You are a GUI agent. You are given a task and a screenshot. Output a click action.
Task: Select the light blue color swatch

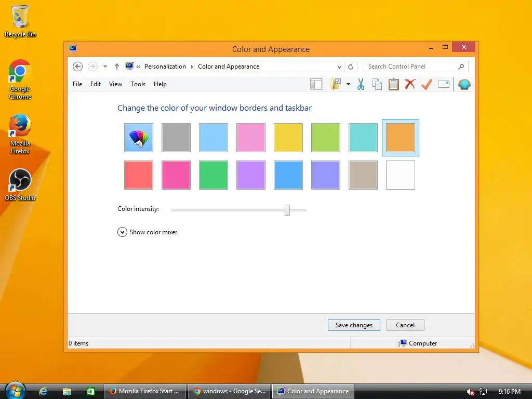(214, 137)
